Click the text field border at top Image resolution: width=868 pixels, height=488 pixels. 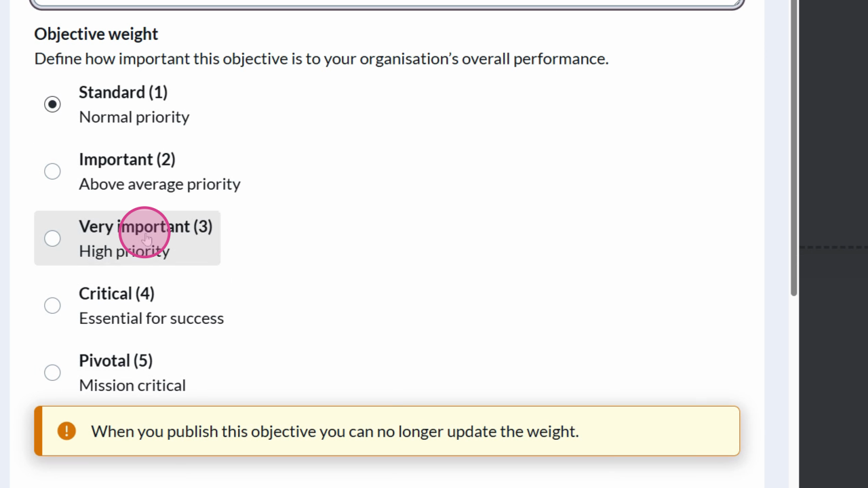387,5
